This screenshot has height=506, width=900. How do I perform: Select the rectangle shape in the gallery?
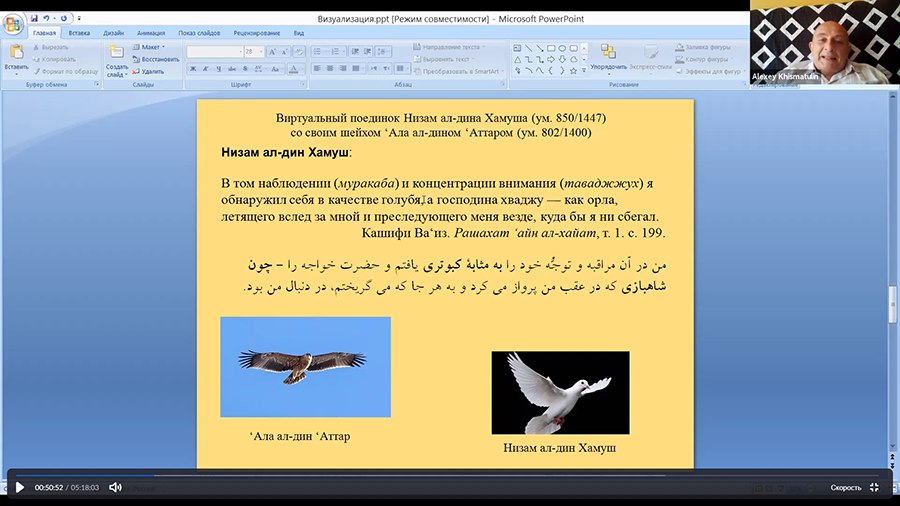coord(551,48)
